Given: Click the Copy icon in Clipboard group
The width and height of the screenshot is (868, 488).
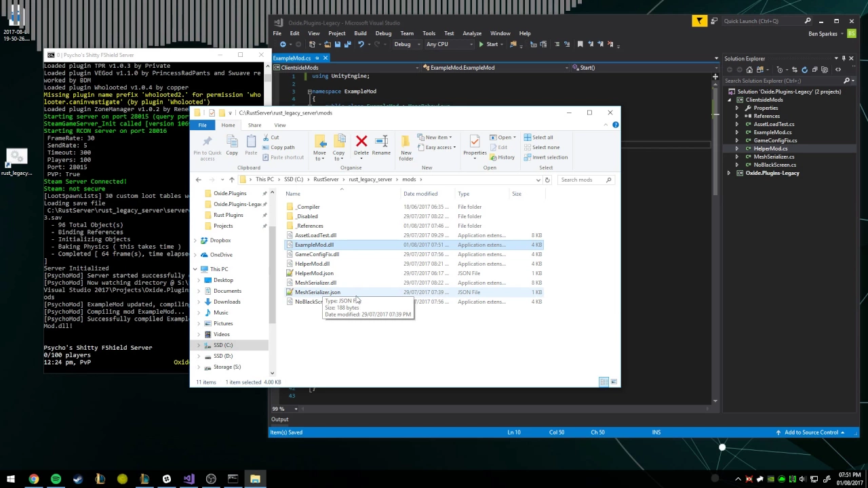Looking at the screenshot, I should pyautogui.click(x=232, y=141).
